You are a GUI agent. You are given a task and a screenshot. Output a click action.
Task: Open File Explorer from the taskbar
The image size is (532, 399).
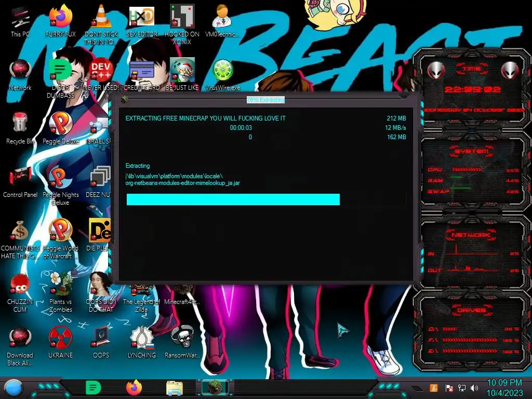pyautogui.click(x=175, y=388)
